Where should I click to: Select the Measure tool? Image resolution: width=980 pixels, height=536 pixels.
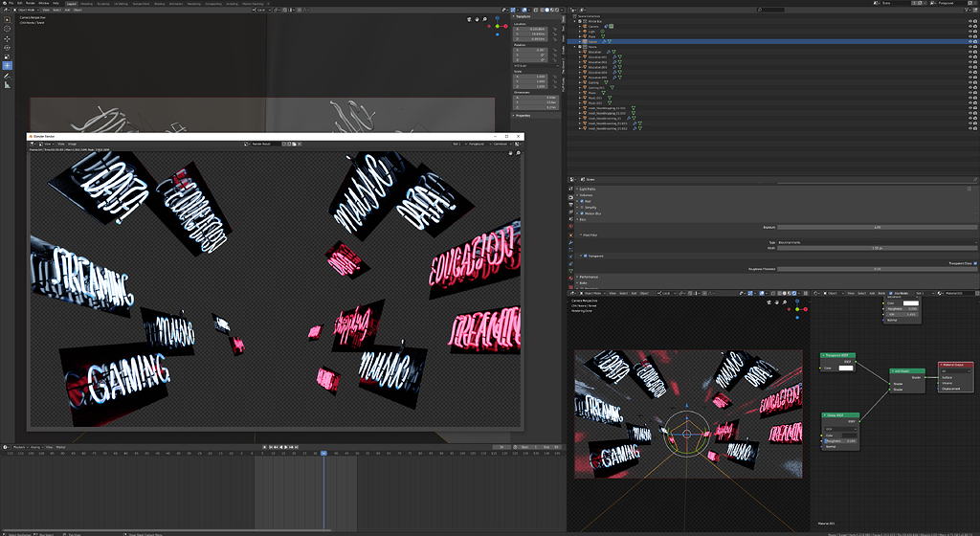pos(7,85)
